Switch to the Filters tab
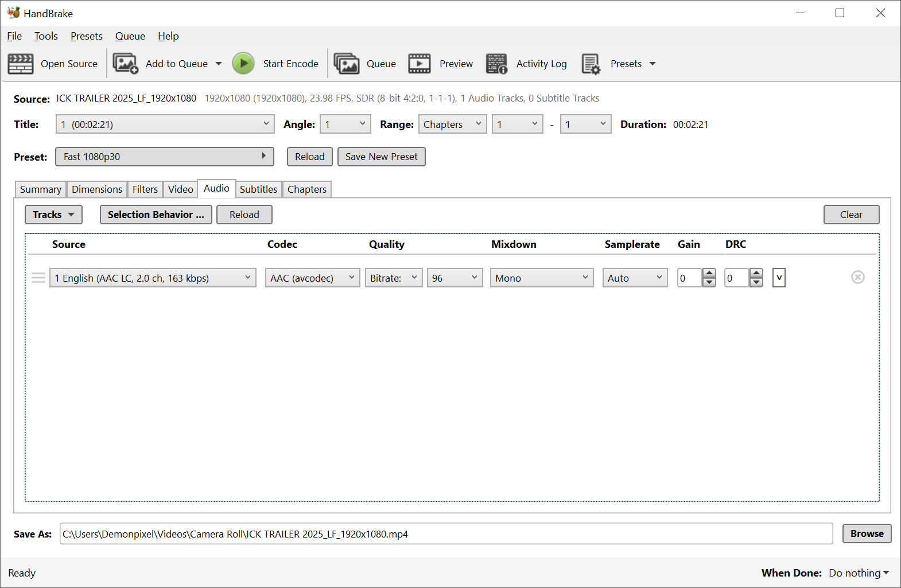The width and height of the screenshot is (901, 588). 145,189
